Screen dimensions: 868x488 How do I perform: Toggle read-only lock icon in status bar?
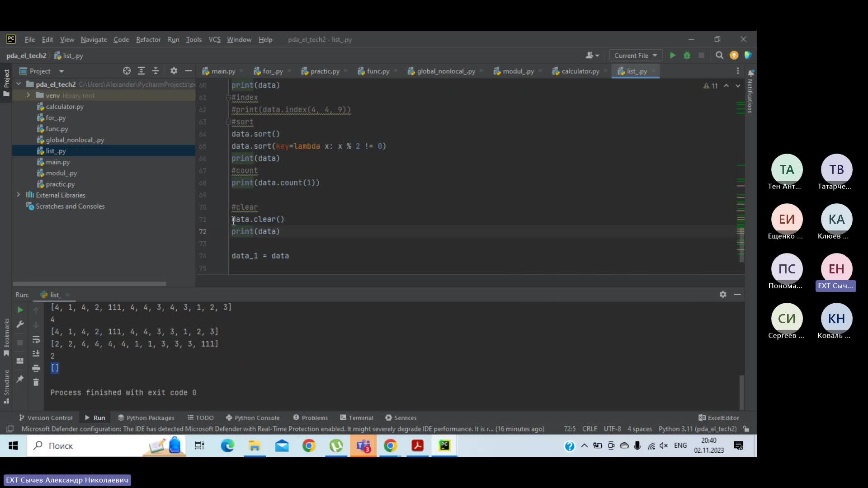click(x=746, y=429)
